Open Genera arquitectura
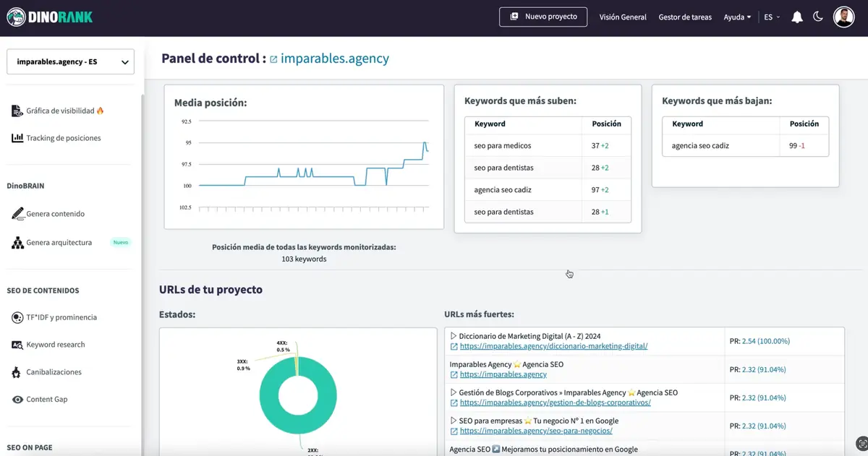Viewport: 868px width, 456px height. (59, 243)
